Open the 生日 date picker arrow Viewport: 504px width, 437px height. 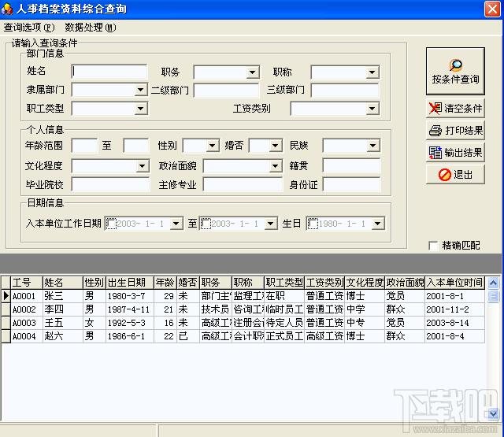[378, 224]
